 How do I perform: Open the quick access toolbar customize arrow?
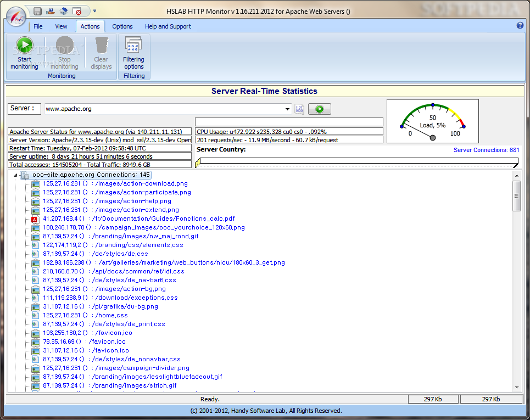click(94, 11)
